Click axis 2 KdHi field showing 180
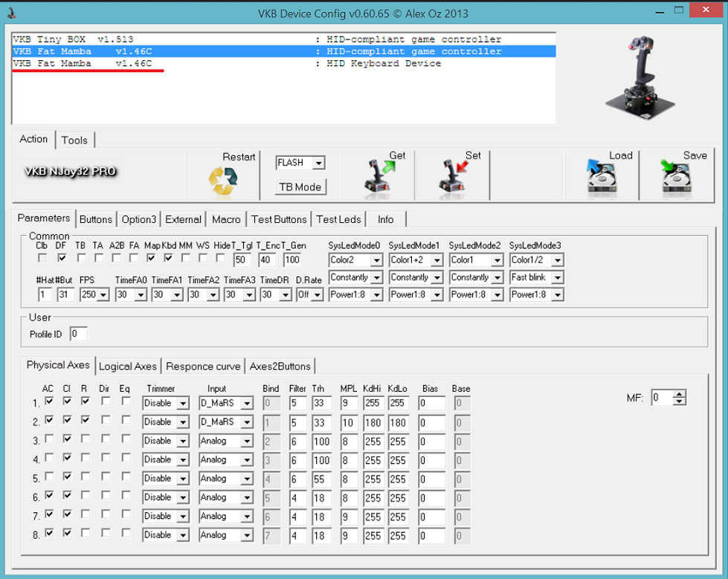The width and height of the screenshot is (728, 579). [x=373, y=423]
